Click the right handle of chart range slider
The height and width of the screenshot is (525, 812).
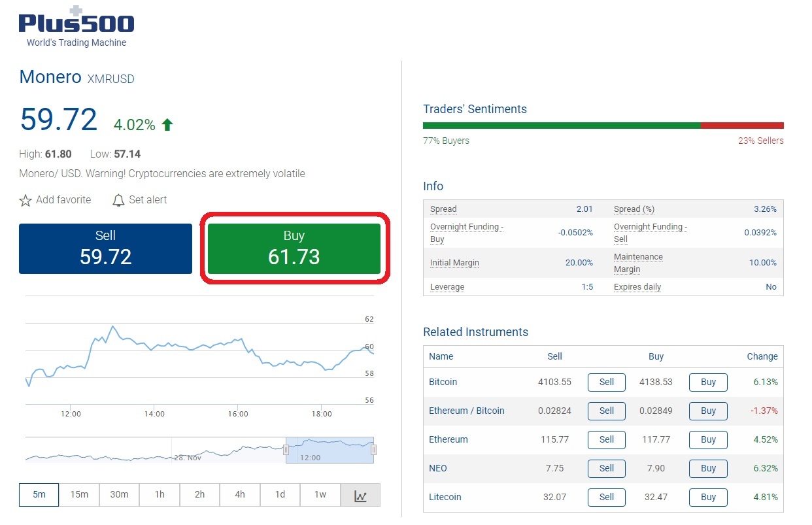[x=373, y=450]
